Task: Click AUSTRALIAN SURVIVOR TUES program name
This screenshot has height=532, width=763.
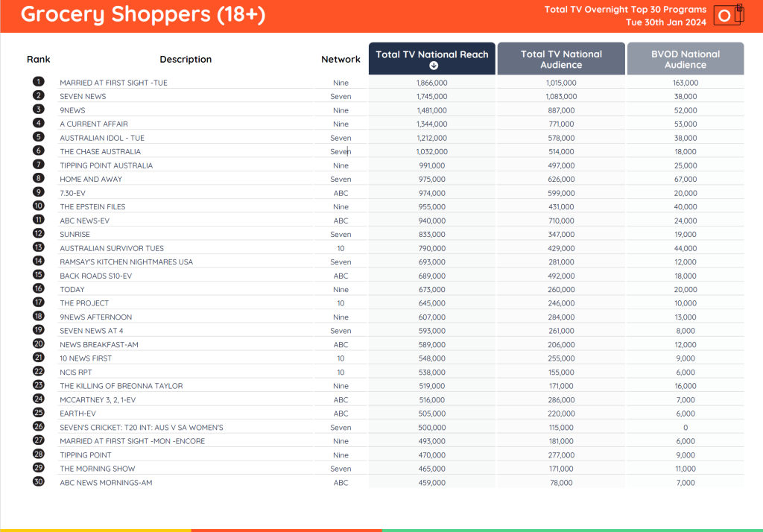Action: pos(112,248)
